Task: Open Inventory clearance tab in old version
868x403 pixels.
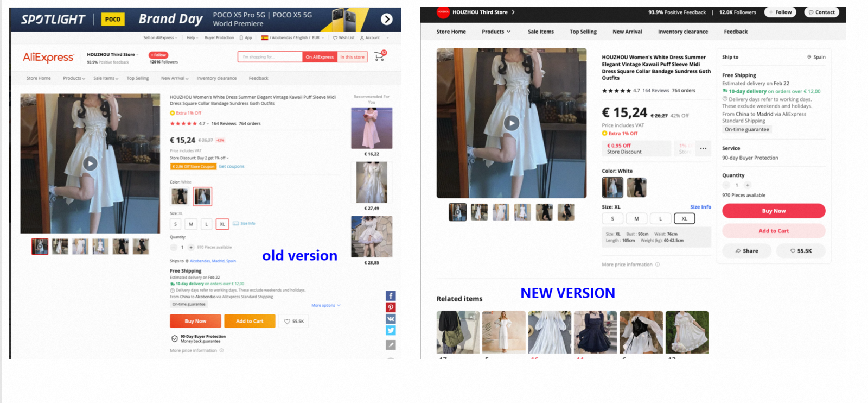Action: (x=216, y=78)
